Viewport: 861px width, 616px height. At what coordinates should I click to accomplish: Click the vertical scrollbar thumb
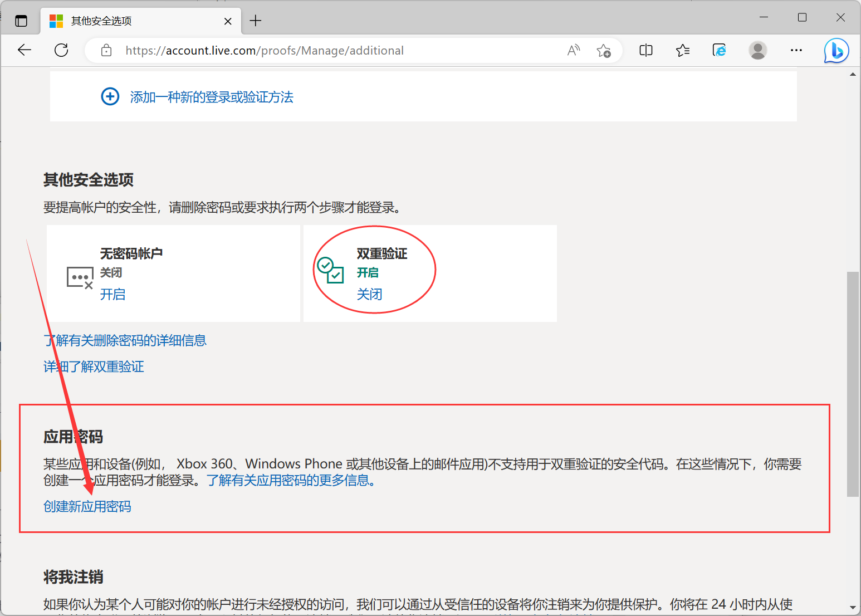[853, 384]
